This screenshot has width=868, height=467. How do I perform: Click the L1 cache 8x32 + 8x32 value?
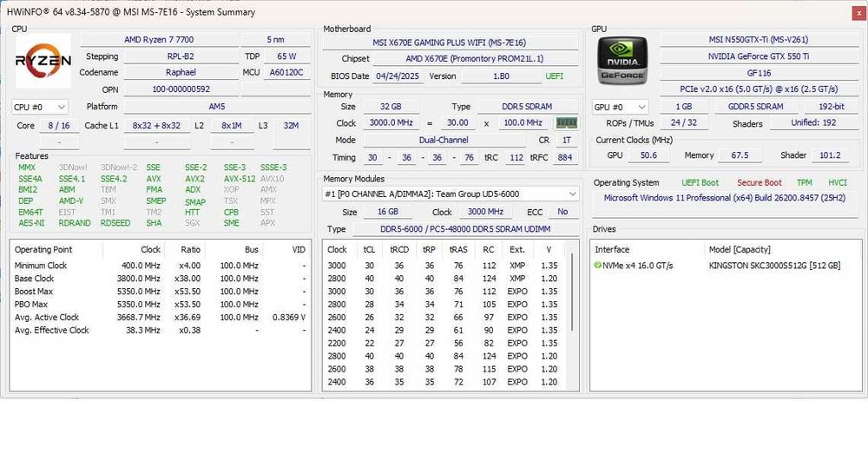[x=156, y=126]
